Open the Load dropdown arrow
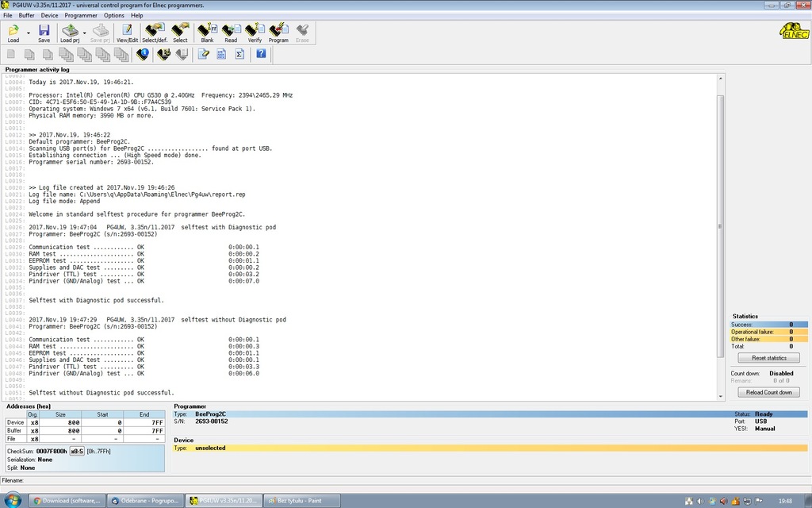812x508 pixels. click(29, 33)
